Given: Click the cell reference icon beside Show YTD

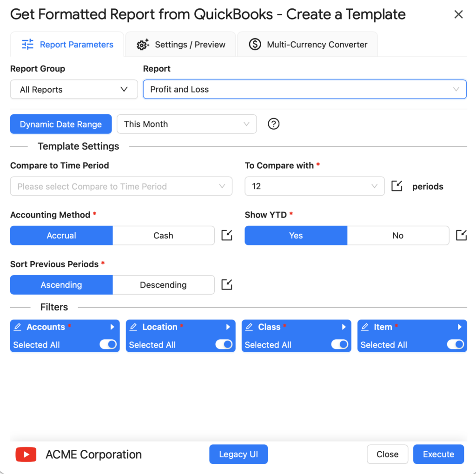Looking at the screenshot, I should coord(461,235).
